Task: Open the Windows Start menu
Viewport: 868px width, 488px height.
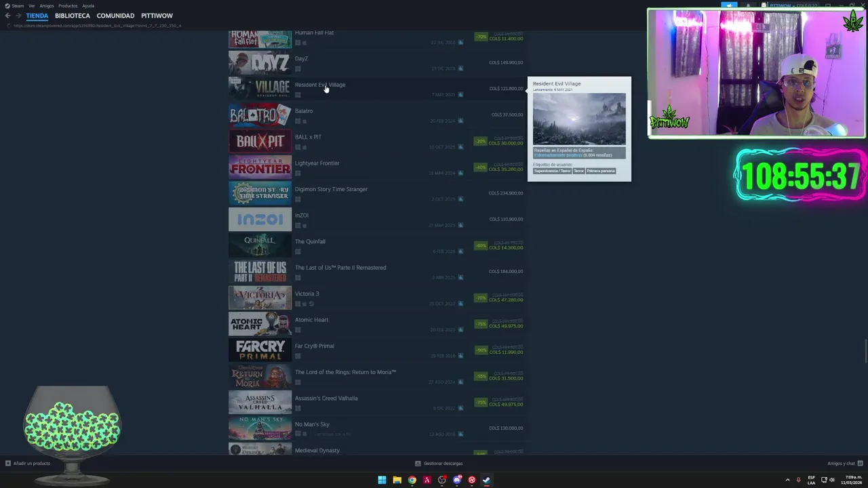Action: coord(382,480)
